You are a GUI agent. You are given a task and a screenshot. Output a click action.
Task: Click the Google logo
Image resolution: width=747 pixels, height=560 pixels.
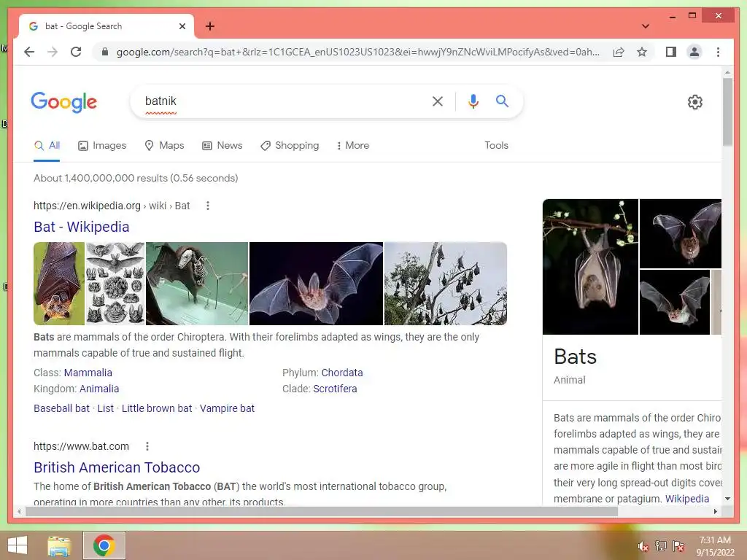(x=64, y=102)
